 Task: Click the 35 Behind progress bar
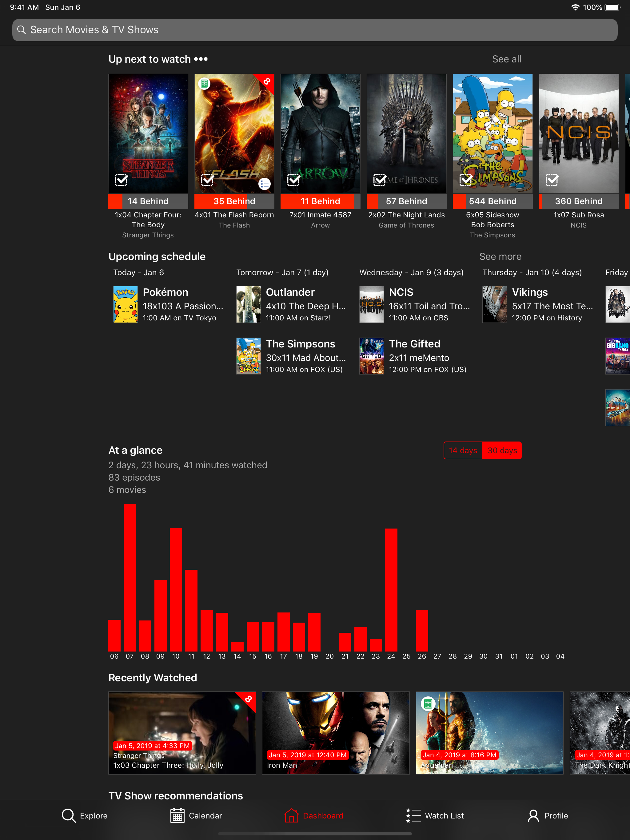(x=234, y=201)
